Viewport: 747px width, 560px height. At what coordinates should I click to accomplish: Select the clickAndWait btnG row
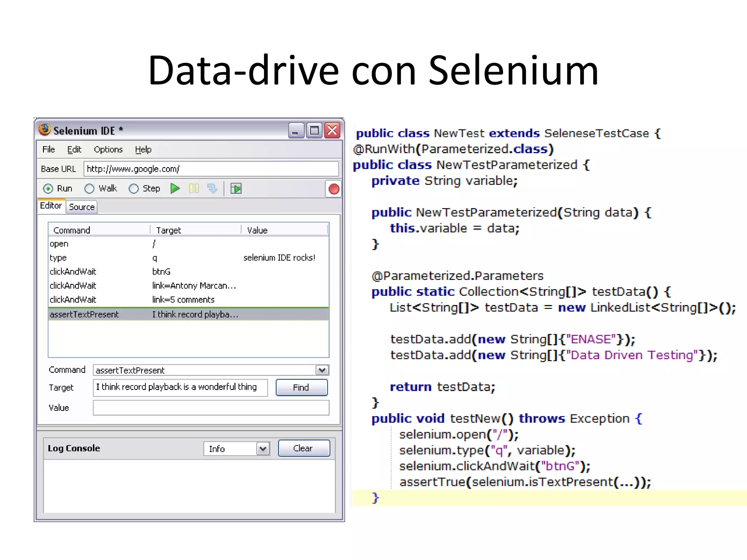tap(189, 272)
